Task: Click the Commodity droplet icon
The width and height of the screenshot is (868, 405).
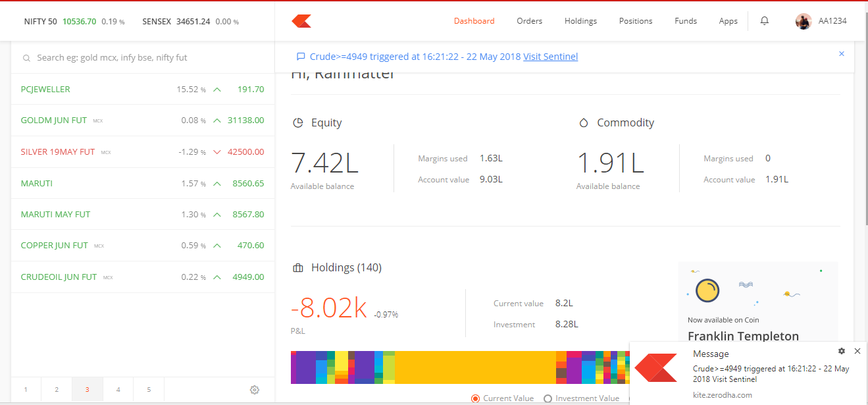Action: pyautogui.click(x=583, y=122)
